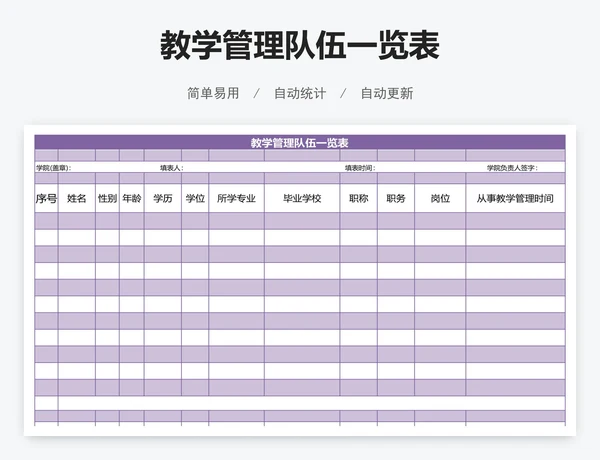Click the subtitle text 自动更新
The image size is (600, 460).
387,93
